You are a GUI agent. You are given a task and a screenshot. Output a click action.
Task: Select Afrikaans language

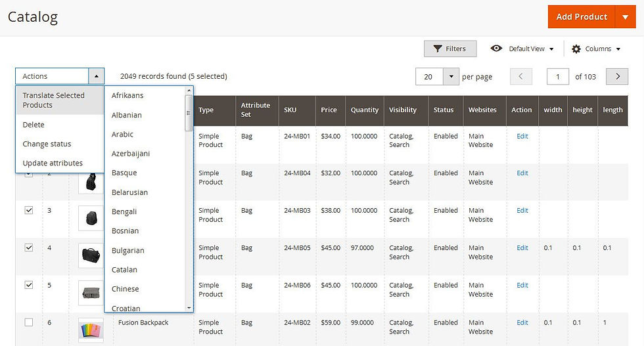pos(127,95)
